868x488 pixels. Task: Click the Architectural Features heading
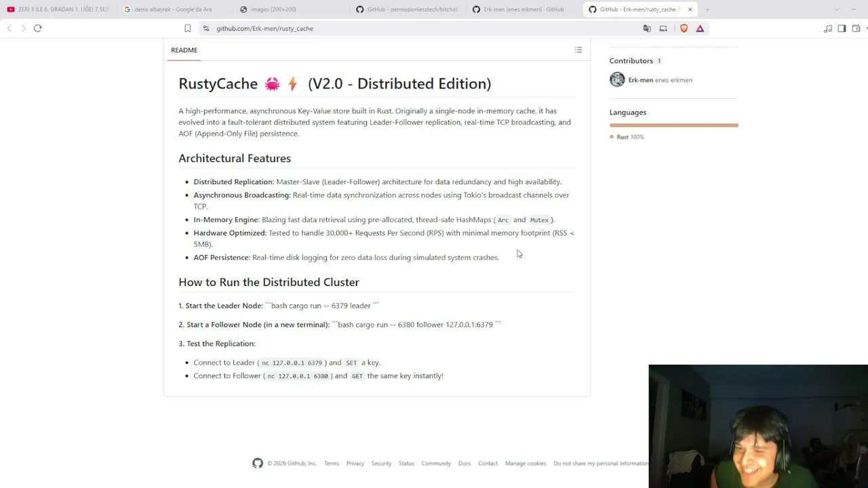tap(235, 159)
